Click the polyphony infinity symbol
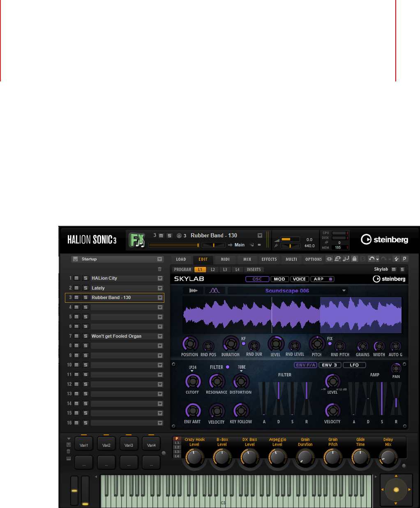420x508 pixels. point(259,245)
